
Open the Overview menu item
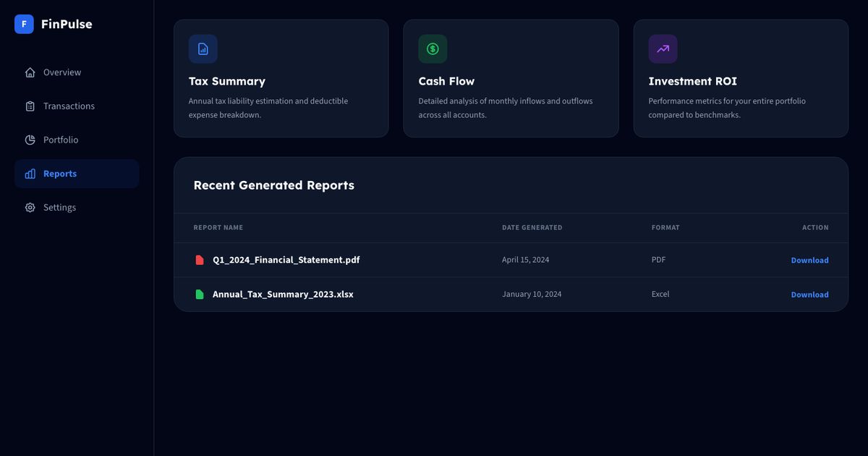pyautogui.click(x=77, y=72)
